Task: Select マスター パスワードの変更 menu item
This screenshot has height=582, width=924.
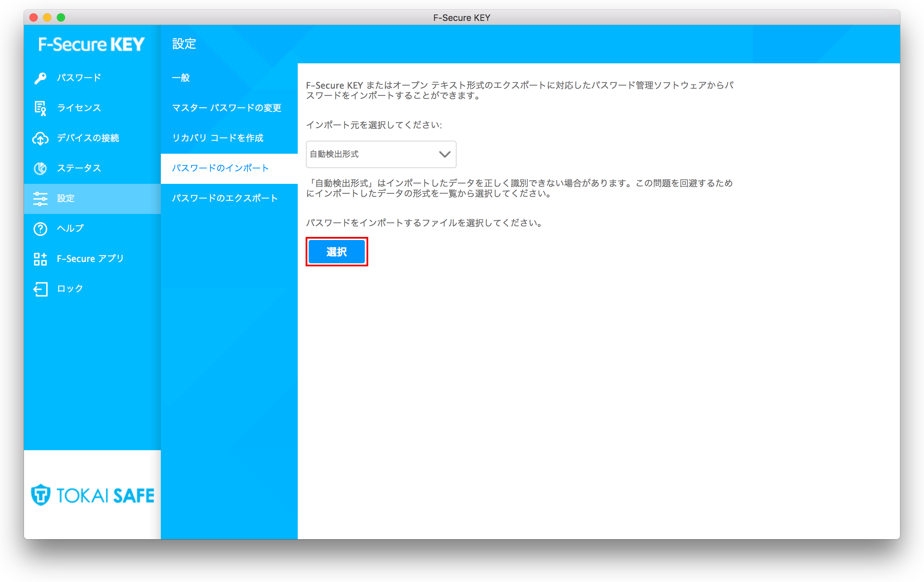Action: click(x=227, y=108)
